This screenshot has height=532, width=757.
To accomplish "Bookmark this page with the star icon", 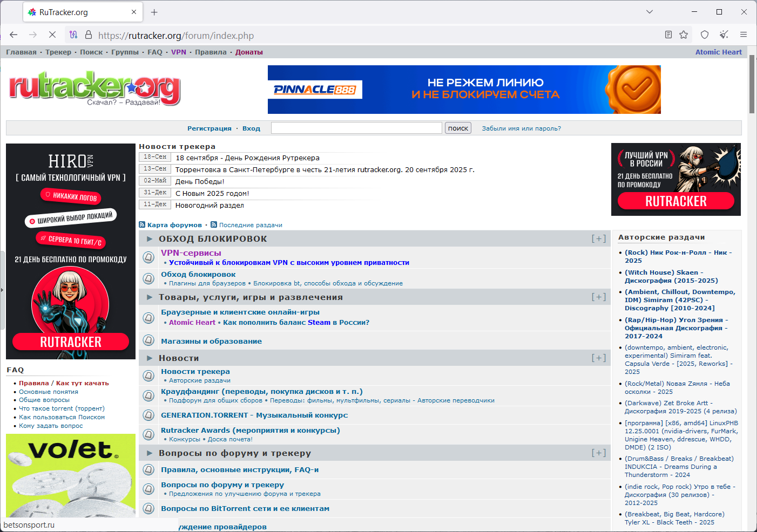I will pyautogui.click(x=684, y=35).
